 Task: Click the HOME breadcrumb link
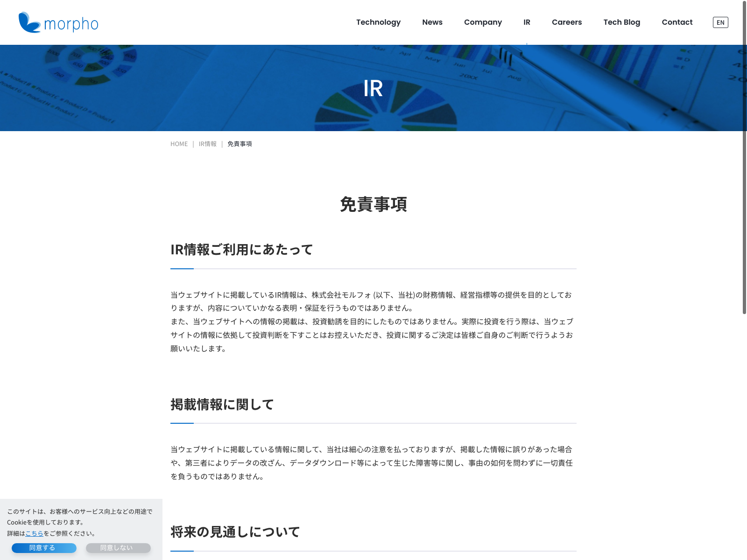coord(179,144)
